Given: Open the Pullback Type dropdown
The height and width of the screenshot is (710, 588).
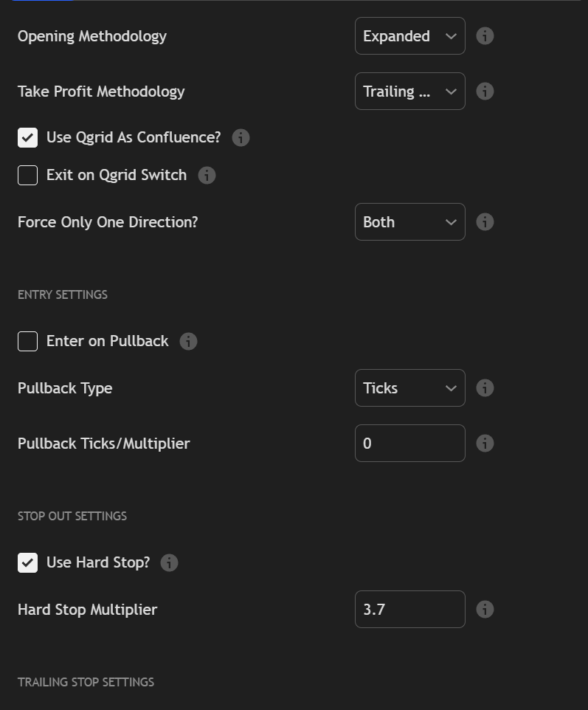Looking at the screenshot, I should [409, 388].
